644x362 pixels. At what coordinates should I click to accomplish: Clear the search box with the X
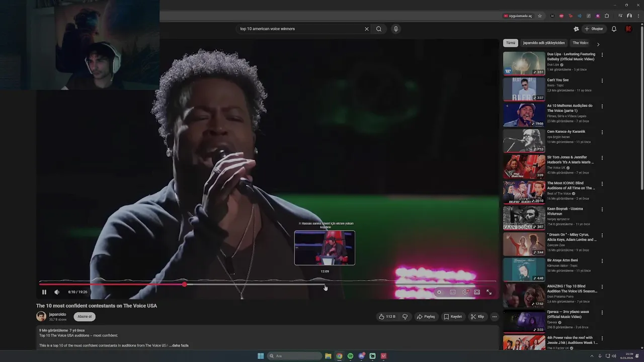click(367, 29)
